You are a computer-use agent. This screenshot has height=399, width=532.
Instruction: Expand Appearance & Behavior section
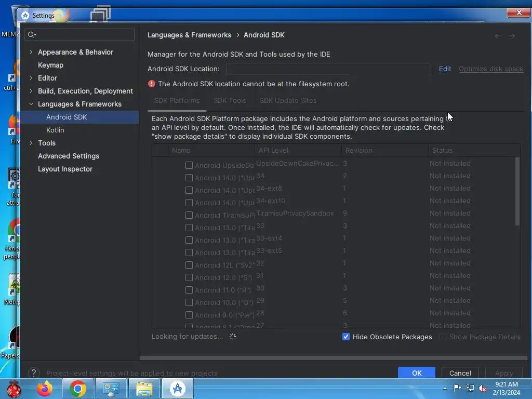[31, 52]
